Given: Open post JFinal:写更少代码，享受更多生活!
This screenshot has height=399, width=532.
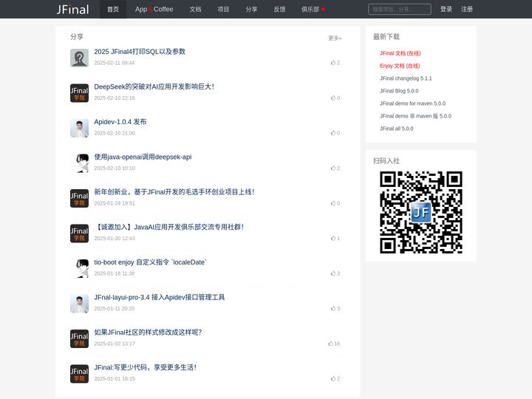Looking at the screenshot, I should pyautogui.click(x=146, y=367).
